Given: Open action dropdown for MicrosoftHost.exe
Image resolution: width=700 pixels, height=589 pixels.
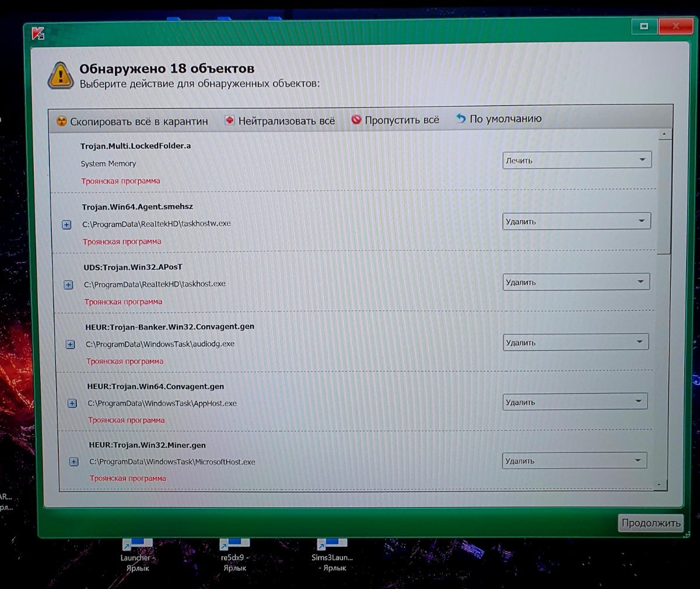Looking at the screenshot, I should point(574,461).
